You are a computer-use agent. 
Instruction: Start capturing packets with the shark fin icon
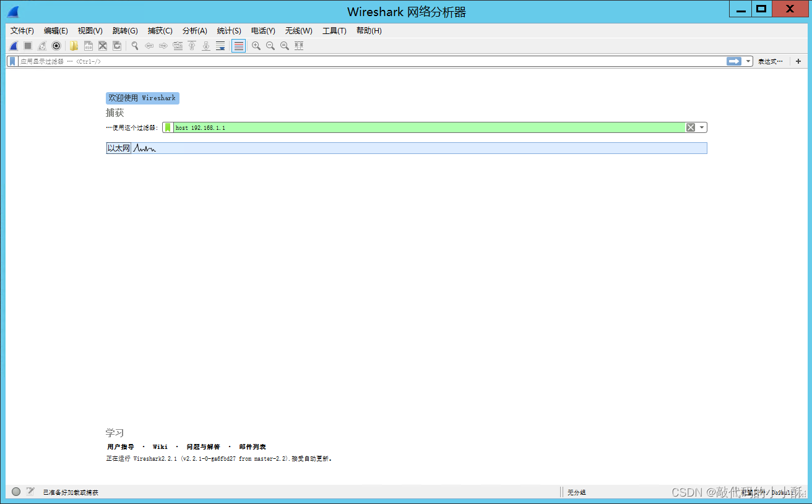point(14,46)
